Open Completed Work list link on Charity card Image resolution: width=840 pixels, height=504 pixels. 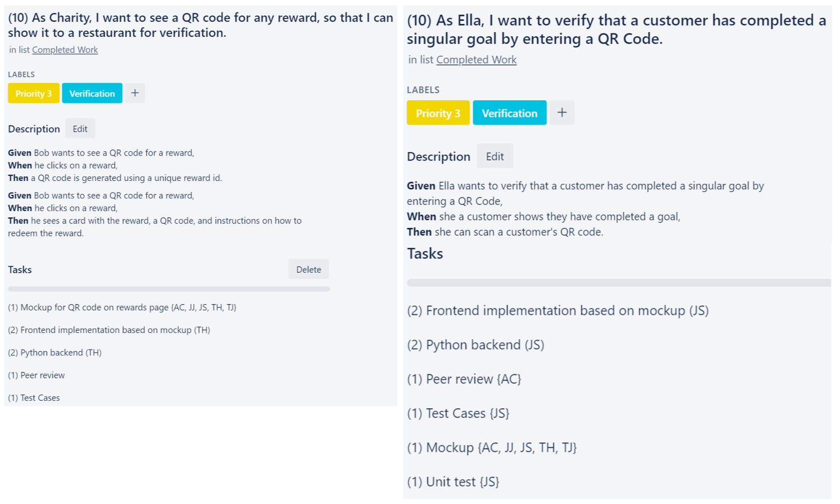(65, 50)
